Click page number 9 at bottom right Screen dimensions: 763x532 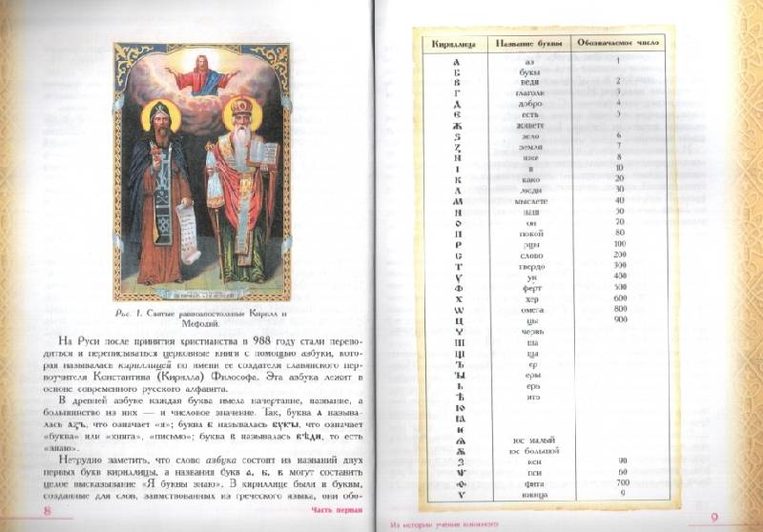tap(714, 518)
